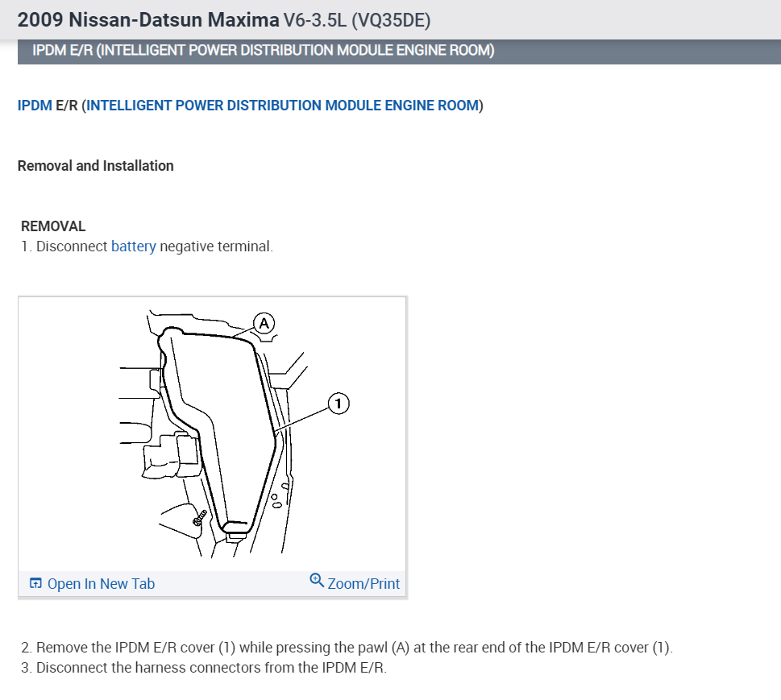Click the Zoom/Print link
The height and width of the screenshot is (700, 781).
point(363,583)
